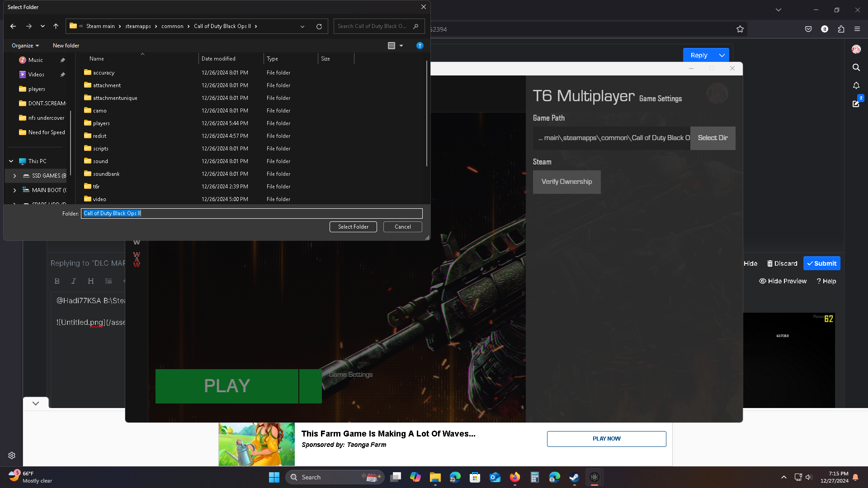The height and width of the screenshot is (488, 868).
Task: Click steamapps in the breadcrumb path
Action: 138,26
